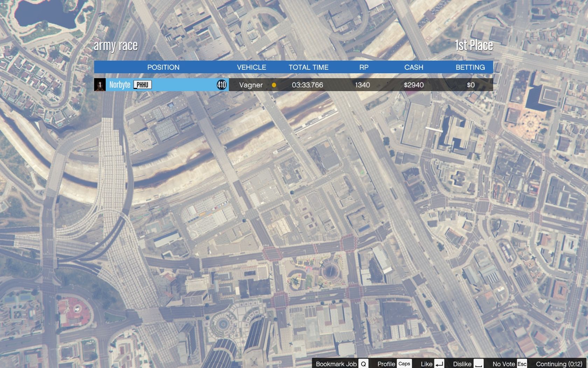This screenshot has height=368, width=588.
Task: Click the 1st Place result text
Action: [474, 45]
